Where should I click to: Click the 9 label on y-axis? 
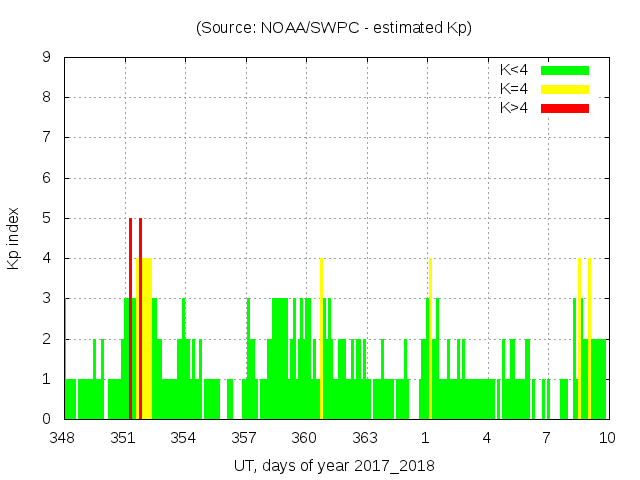46,58
